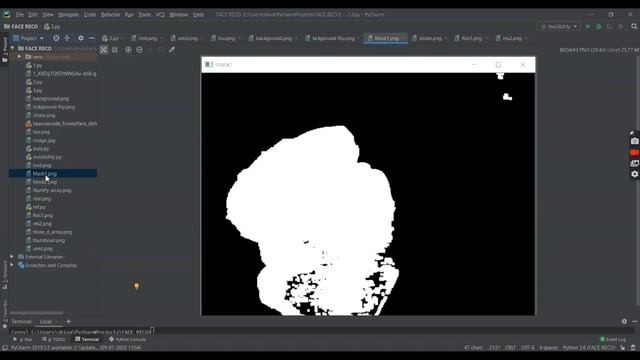
Task: Switch to the Local terminal tab
Action: pos(46,322)
